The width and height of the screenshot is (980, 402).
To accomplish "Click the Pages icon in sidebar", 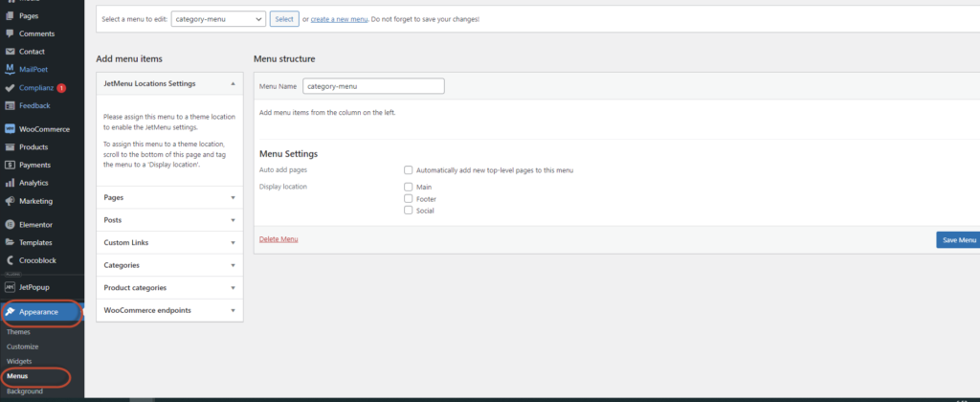I will [11, 16].
